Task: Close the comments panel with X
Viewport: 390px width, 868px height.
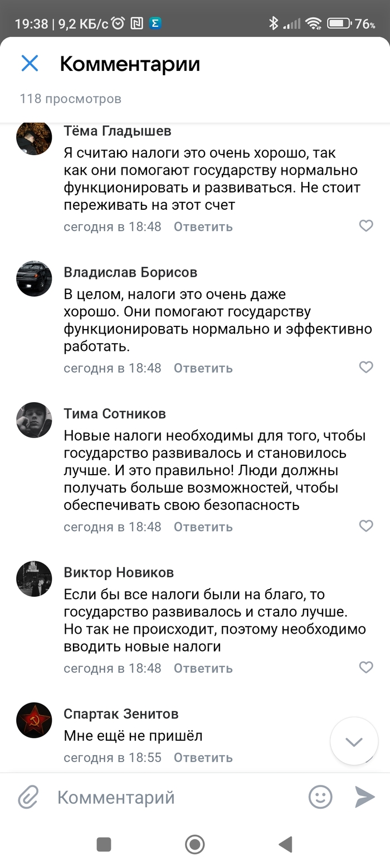Action: click(x=30, y=64)
